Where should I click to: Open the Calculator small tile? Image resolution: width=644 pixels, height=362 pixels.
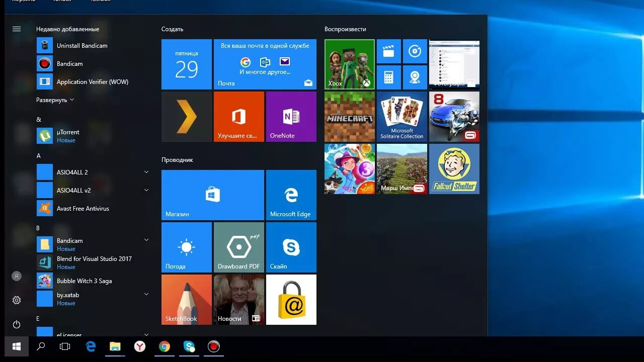point(389,77)
